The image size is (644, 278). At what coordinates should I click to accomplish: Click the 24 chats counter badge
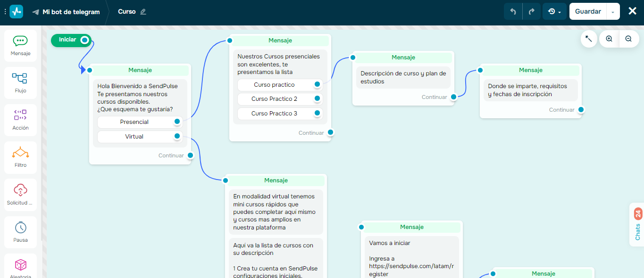tap(638, 214)
